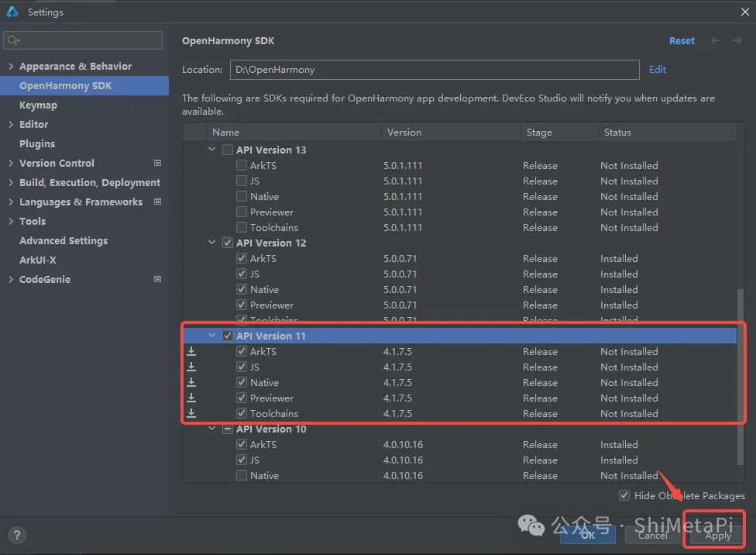Click the Edit link for SDK location
This screenshot has height=555, width=756.
click(658, 69)
